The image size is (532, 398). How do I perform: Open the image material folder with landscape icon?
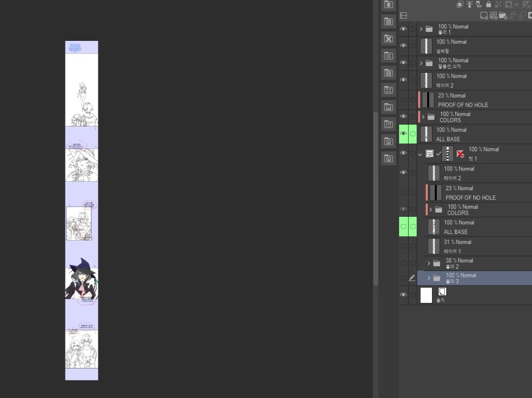click(388, 107)
